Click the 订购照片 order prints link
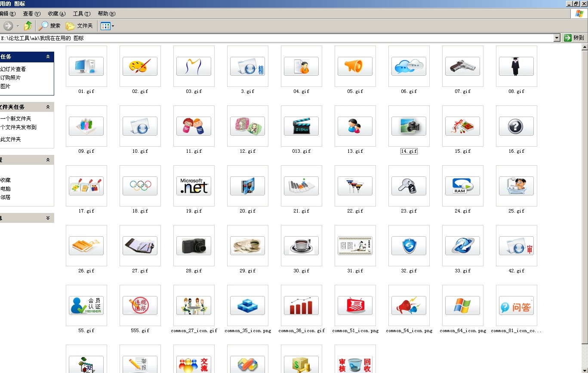The image size is (588, 373). pyautogui.click(x=10, y=77)
